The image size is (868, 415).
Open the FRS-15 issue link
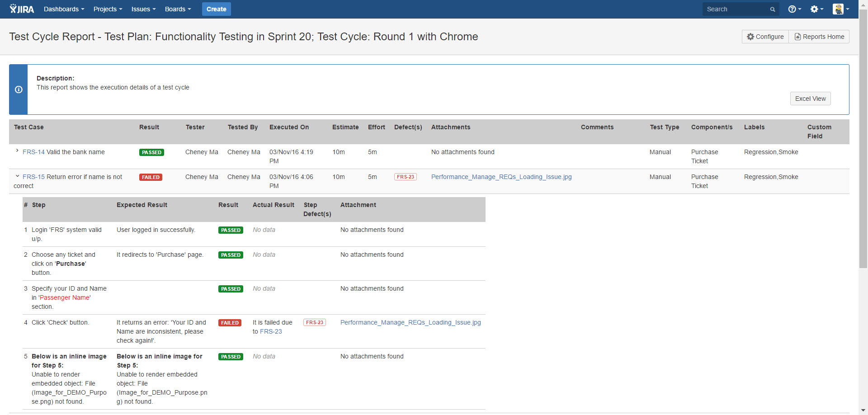33,177
